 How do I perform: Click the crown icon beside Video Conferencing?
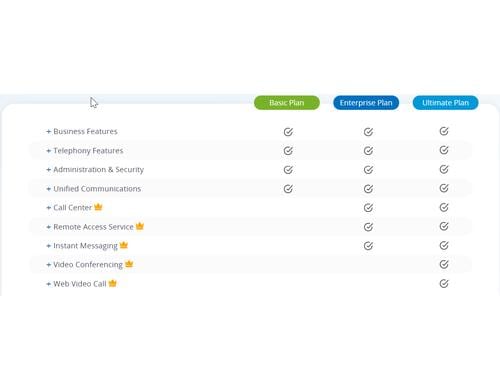[129, 264]
